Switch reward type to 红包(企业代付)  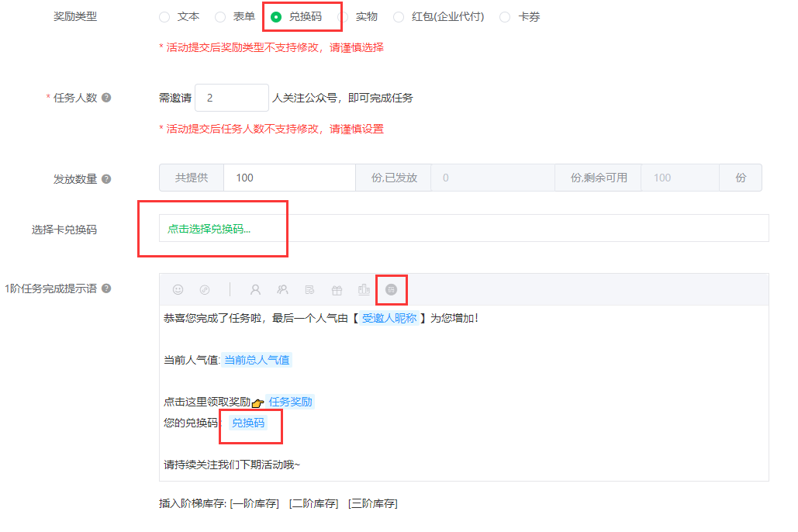pos(399,16)
